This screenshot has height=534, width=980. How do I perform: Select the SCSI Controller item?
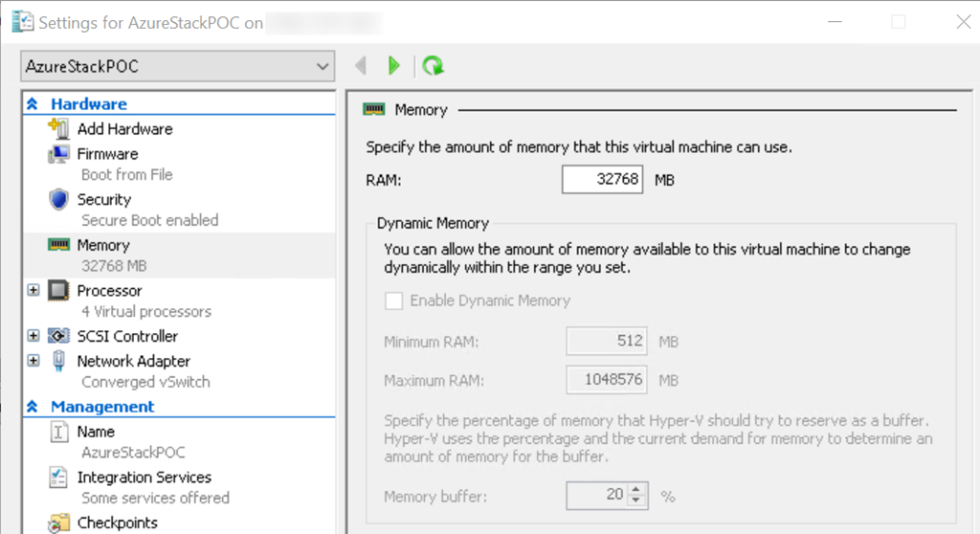127,337
